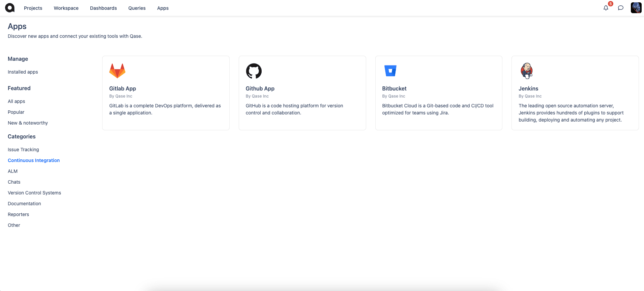Show the Reporters category
Screen dimensions: 644x291
(19, 214)
